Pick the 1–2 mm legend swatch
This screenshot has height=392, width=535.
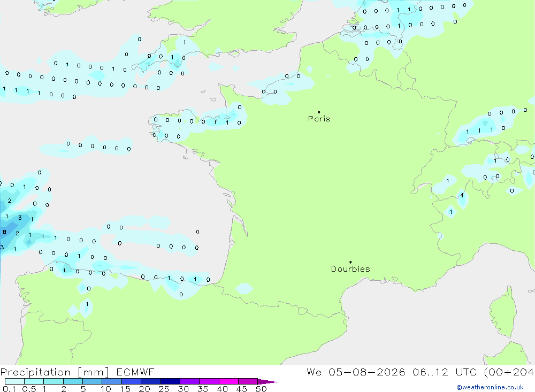click(x=53, y=381)
